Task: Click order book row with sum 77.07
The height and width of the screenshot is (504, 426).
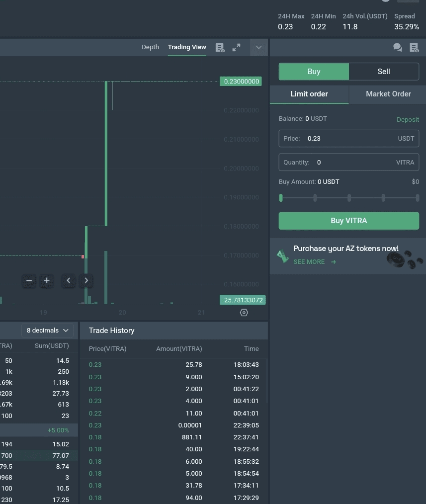Action: (x=39, y=455)
